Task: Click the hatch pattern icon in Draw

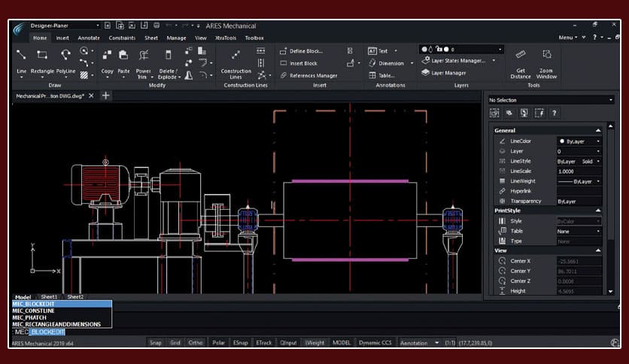Action: pyautogui.click(x=84, y=75)
